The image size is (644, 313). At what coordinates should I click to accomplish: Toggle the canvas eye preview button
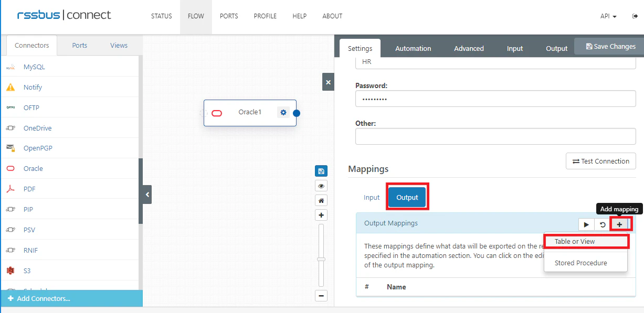click(x=321, y=186)
